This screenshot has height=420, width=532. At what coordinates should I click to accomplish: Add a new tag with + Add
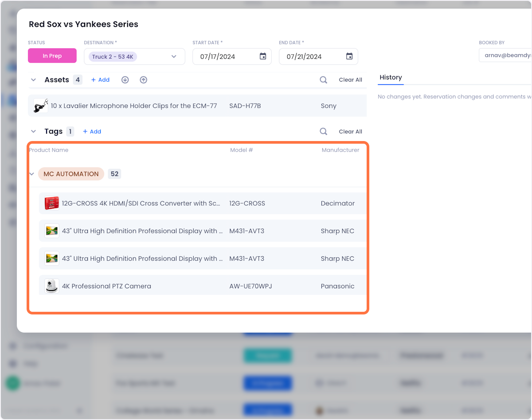click(x=92, y=132)
